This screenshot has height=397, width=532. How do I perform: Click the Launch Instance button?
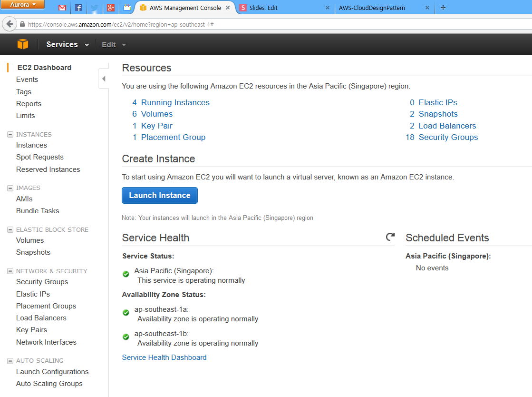click(x=159, y=195)
